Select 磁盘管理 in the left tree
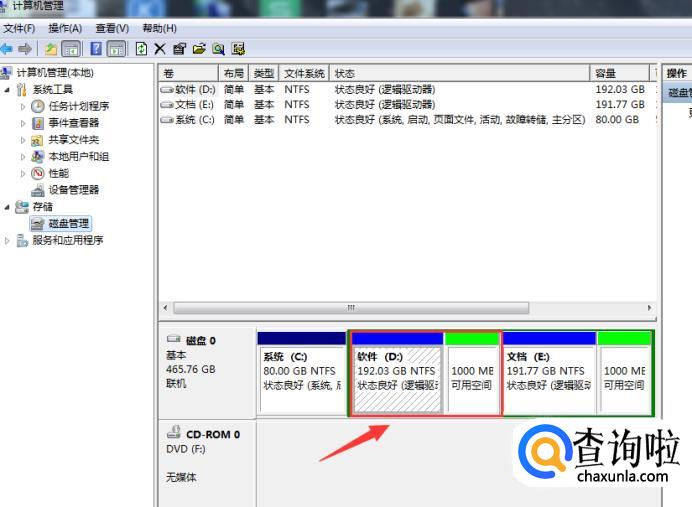Viewport: 692px width, 507px height. (68, 223)
